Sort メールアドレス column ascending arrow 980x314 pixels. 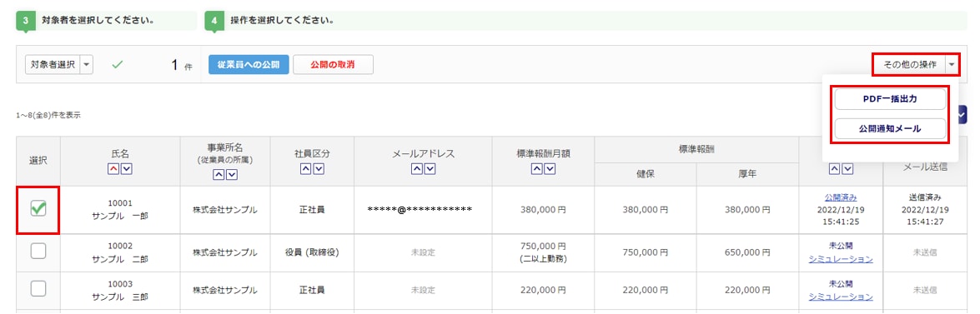[417, 168]
